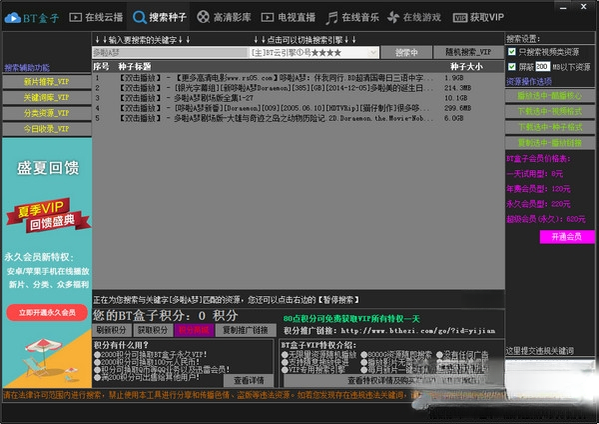This screenshot has width=599, height=424.
Task: Click the magnifier icon of 搜索种子
Action: (x=139, y=17)
